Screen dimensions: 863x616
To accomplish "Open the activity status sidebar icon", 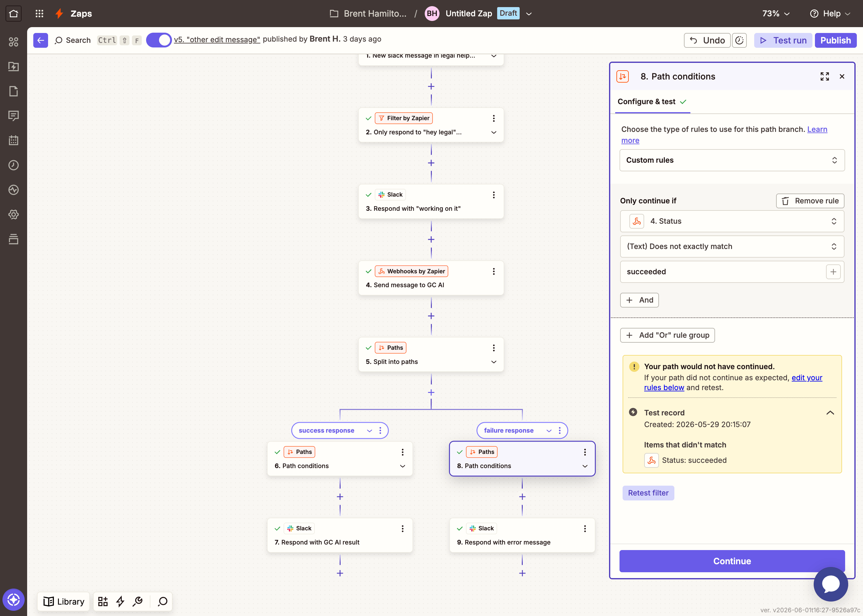I will pyautogui.click(x=14, y=190).
